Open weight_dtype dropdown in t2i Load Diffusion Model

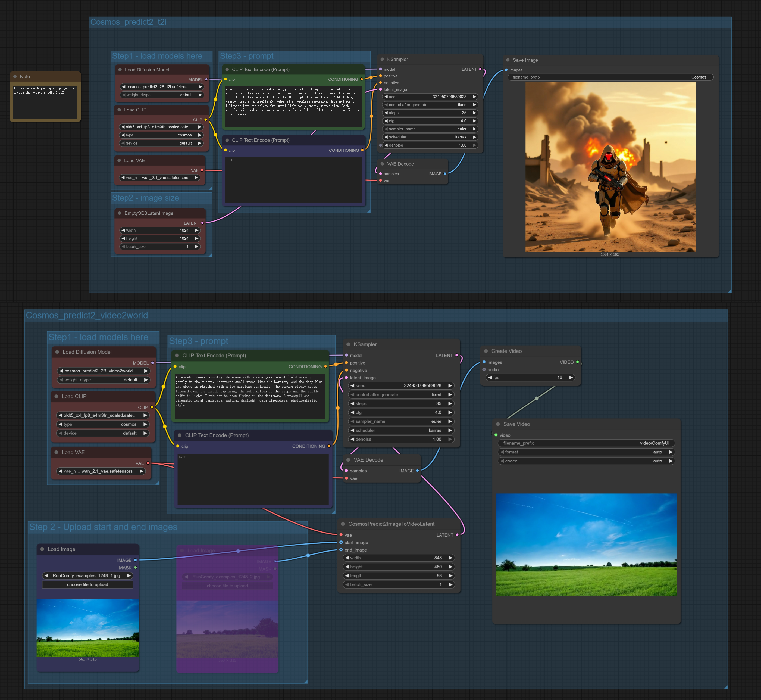coord(162,95)
